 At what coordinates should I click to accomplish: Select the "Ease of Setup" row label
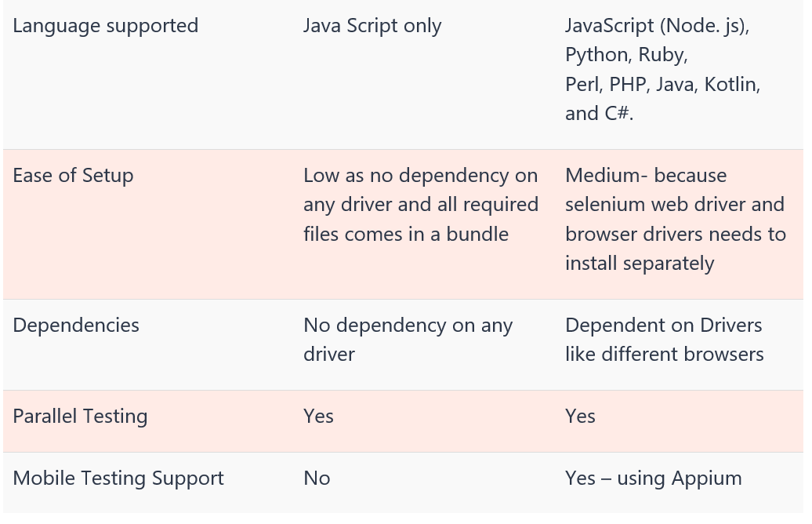pos(73,176)
